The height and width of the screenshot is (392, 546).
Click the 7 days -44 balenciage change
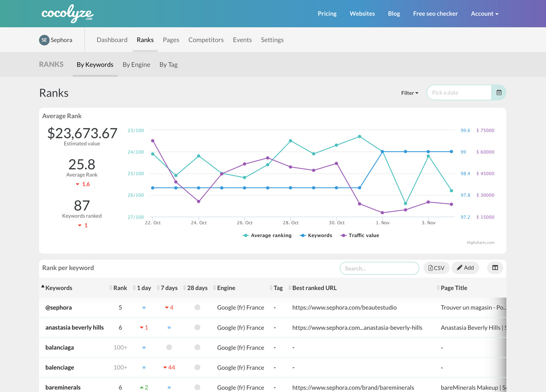click(x=169, y=368)
